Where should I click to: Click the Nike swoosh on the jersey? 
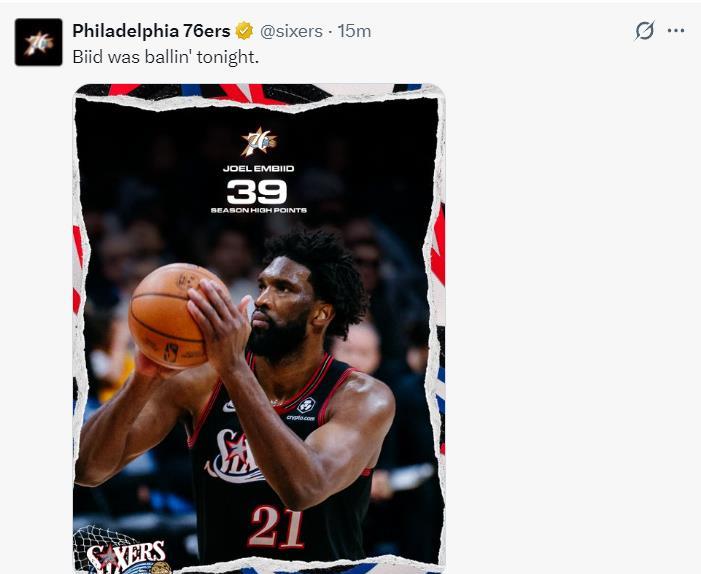[229, 406]
